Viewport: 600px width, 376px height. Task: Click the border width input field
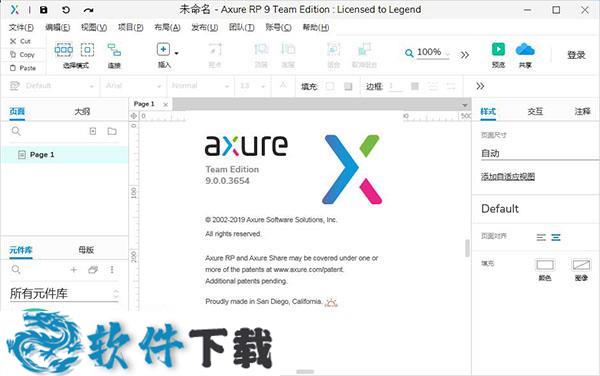pyautogui.click(x=395, y=86)
